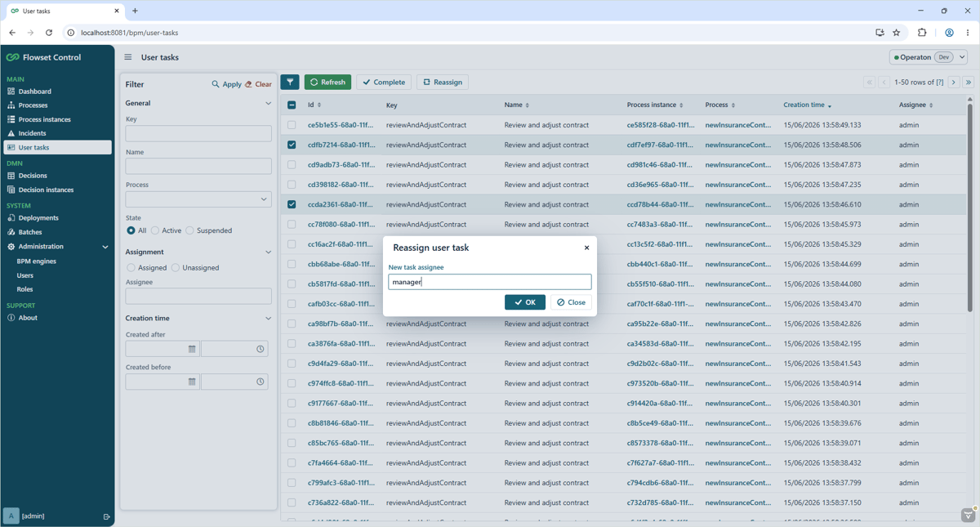Screen dimensions: 980x527
Task: Apply the filter
Action: pos(226,84)
